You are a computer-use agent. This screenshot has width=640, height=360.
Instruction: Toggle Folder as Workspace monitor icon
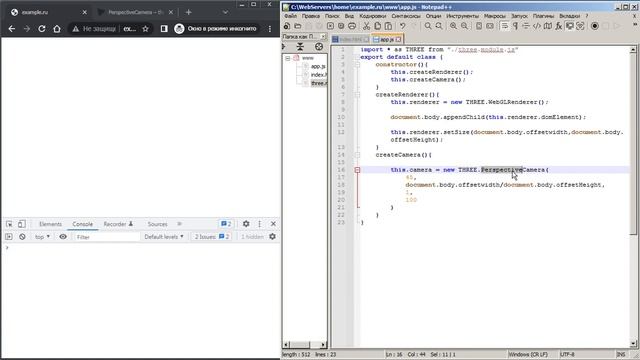(x=569, y=26)
